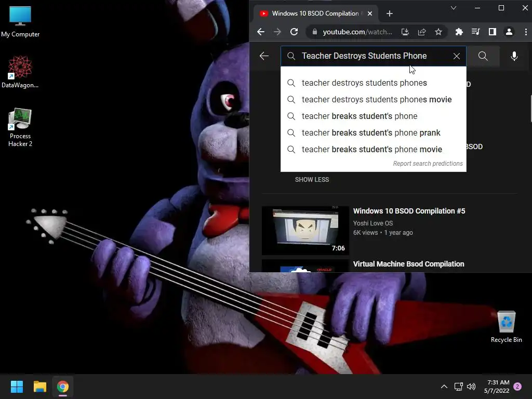The image size is (532, 399).
Task: Open notification center badge
Action: coord(517,387)
